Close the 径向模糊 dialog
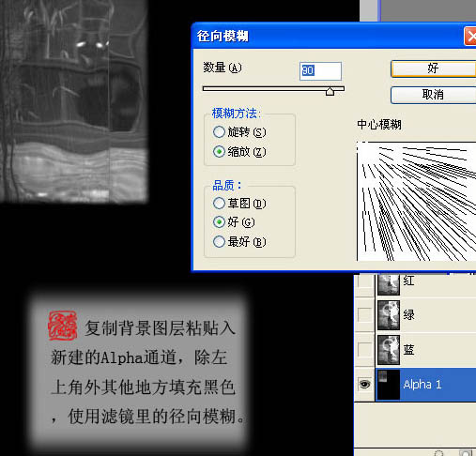 pos(470,37)
